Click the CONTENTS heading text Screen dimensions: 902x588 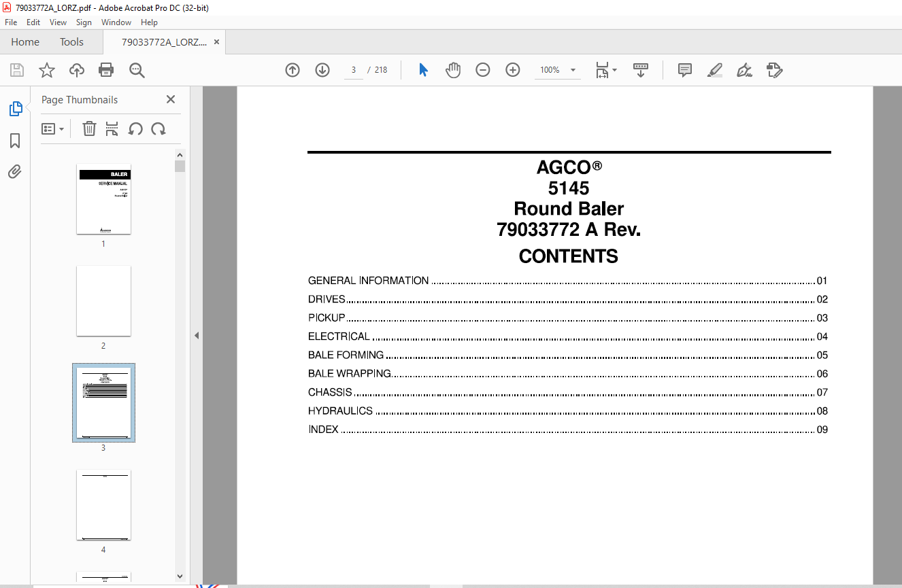(x=569, y=256)
